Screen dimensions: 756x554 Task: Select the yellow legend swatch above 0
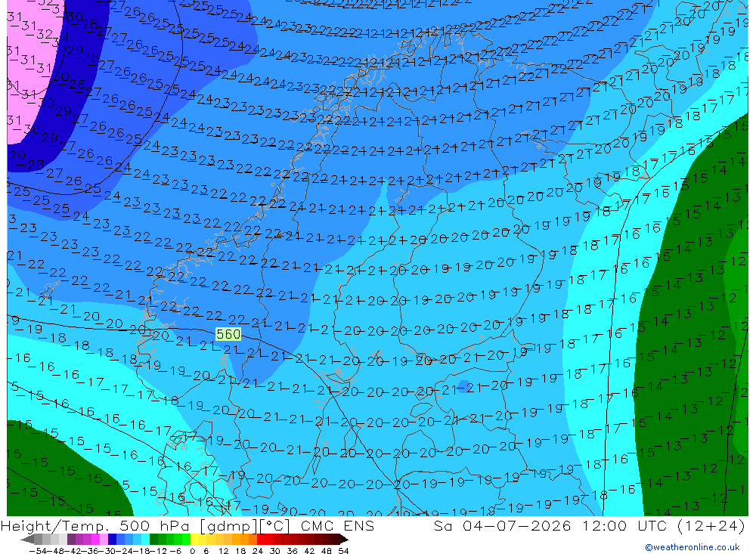point(194,539)
